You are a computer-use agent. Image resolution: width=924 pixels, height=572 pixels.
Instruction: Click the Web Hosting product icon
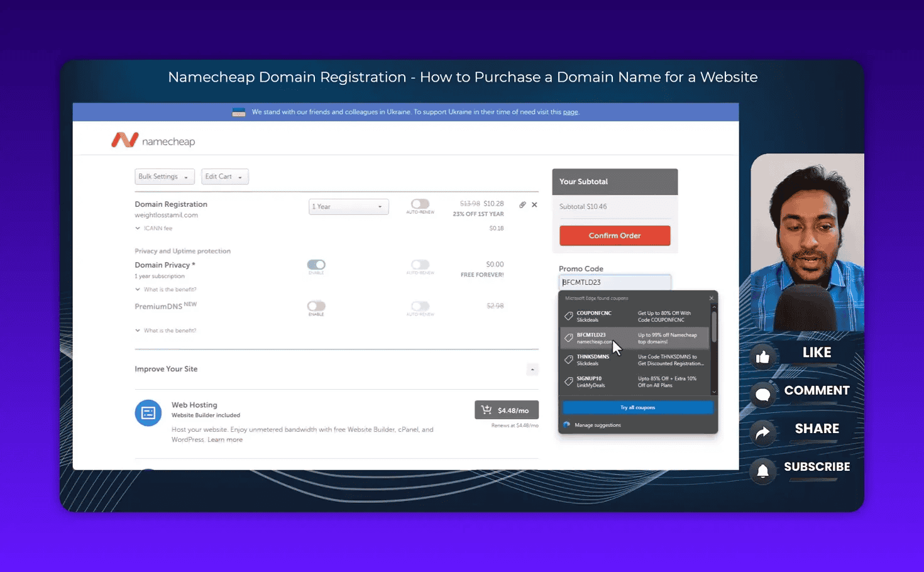148,413
